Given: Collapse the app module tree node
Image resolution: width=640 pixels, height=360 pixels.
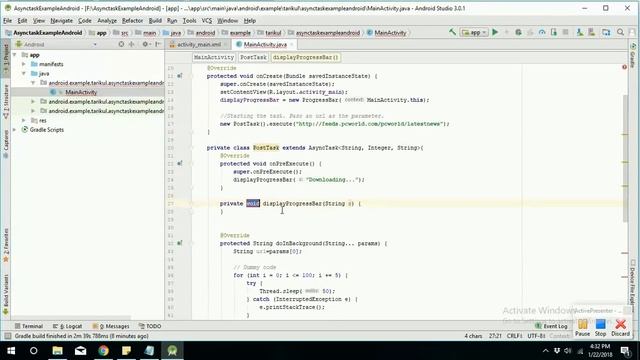Looking at the screenshot, I should [x=15, y=55].
